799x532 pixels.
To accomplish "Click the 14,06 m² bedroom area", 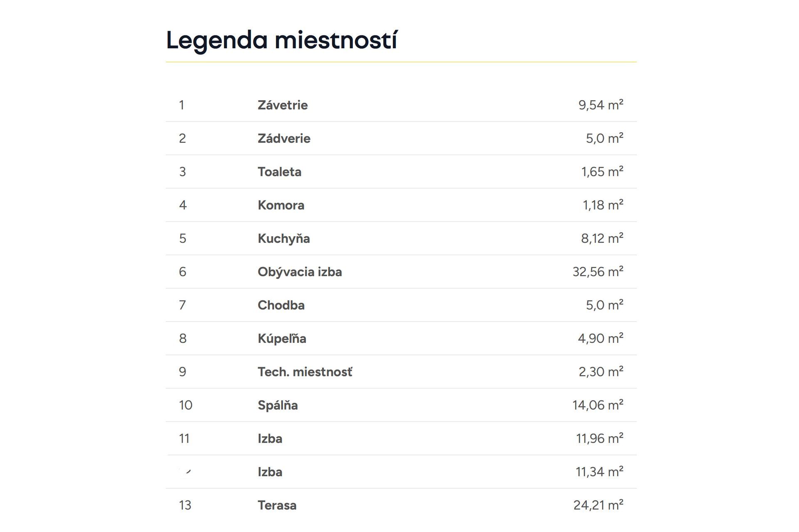I will (598, 405).
